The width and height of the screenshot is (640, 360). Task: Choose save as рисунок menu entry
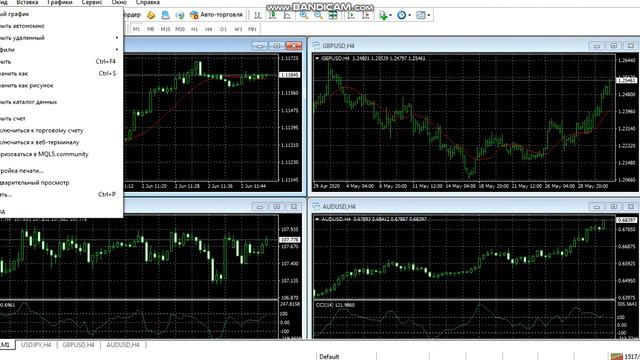(60, 85)
